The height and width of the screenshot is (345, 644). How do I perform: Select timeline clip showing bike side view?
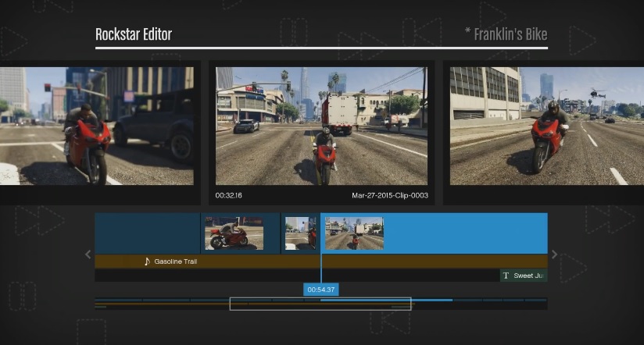tap(241, 233)
